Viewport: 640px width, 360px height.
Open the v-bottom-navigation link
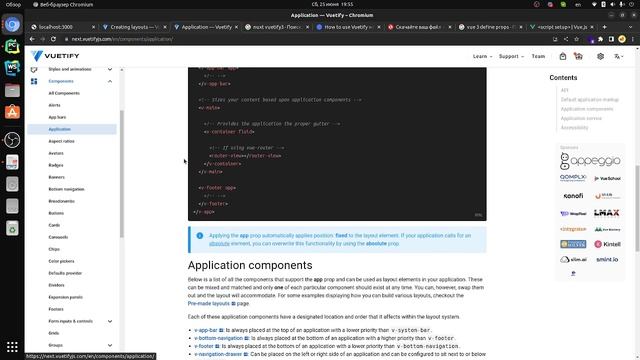click(x=221, y=338)
